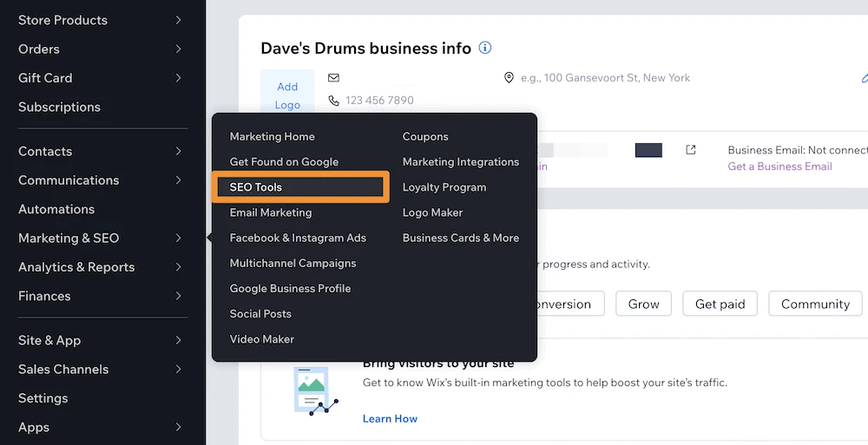
Task: Select Social Posts in flyout menu
Action: pyautogui.click(x=260, y=314)
